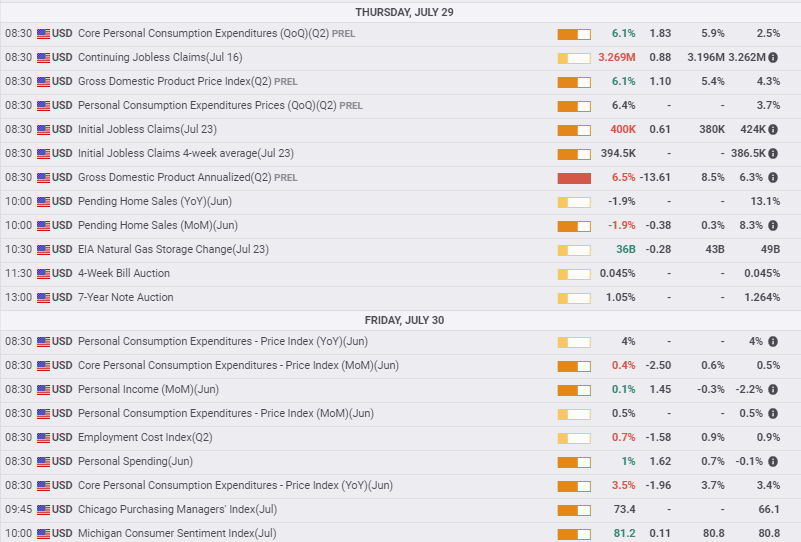Click orange impact bar for Michigan Consumer Sentiment Index

tap(574, 534)
